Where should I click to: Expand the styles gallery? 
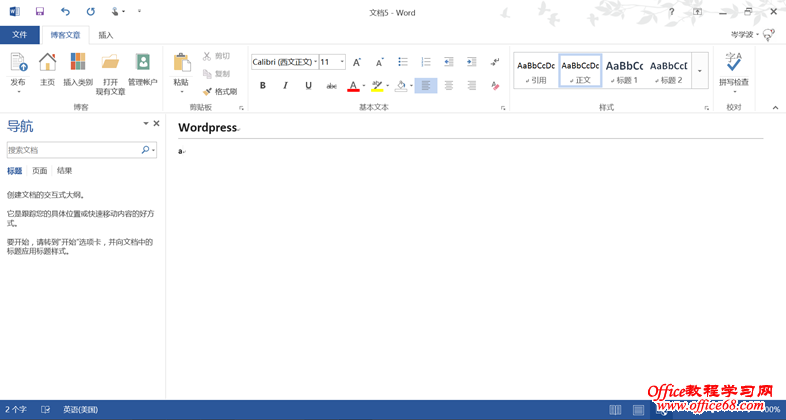(x=700, y=71)
